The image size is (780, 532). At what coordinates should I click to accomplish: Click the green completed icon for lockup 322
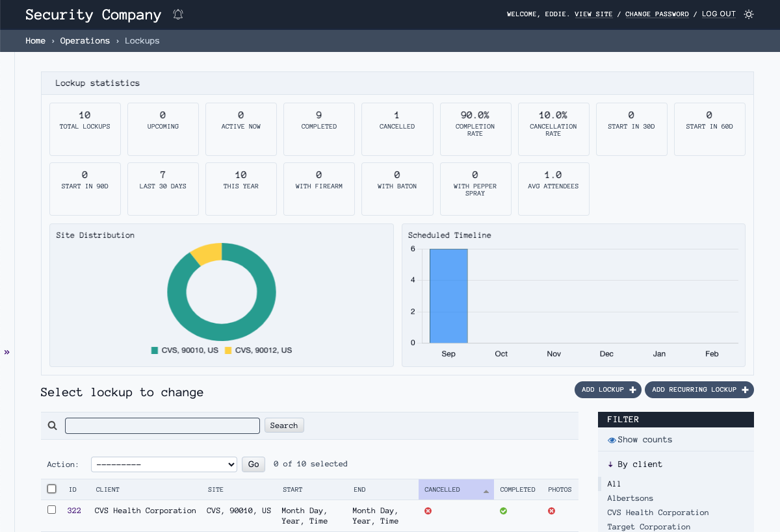(x=503, y=511)
